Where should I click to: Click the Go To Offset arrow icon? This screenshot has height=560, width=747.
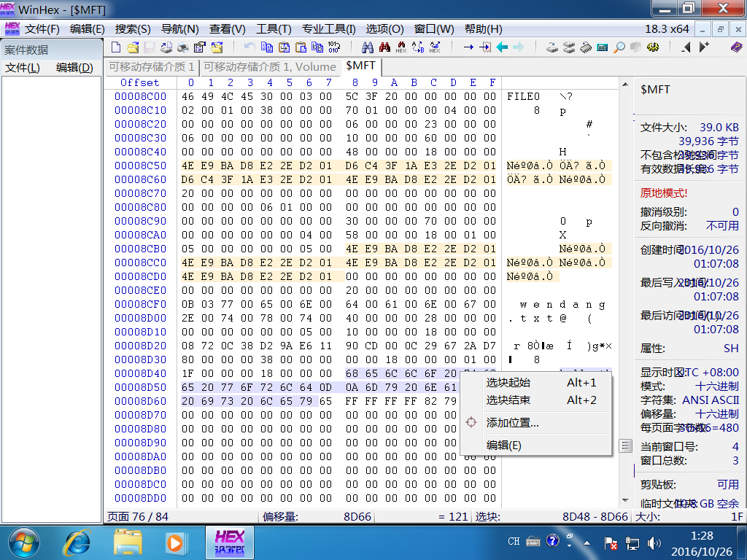[x=468, y=47]
